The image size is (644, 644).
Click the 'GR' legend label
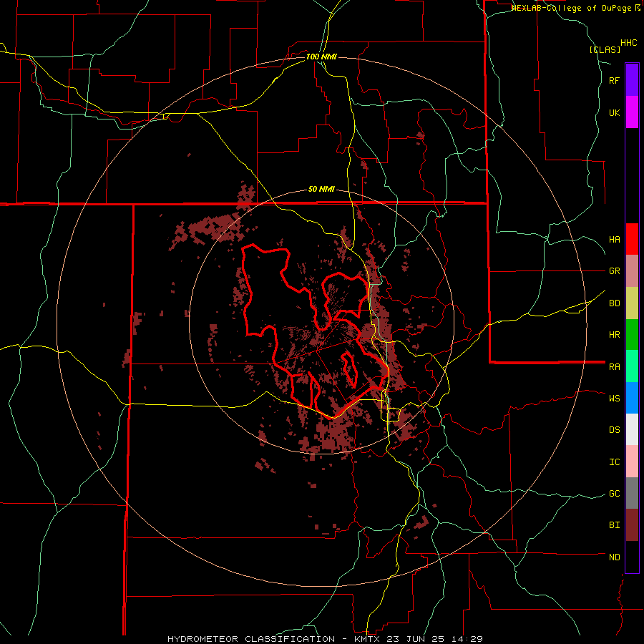[614, 271]
